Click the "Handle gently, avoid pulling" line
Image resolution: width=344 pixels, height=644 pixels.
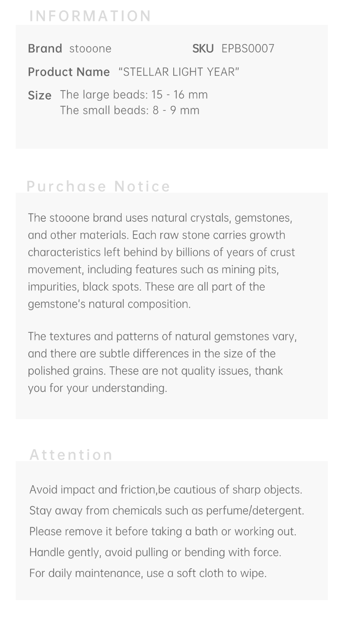pos(155,552)
